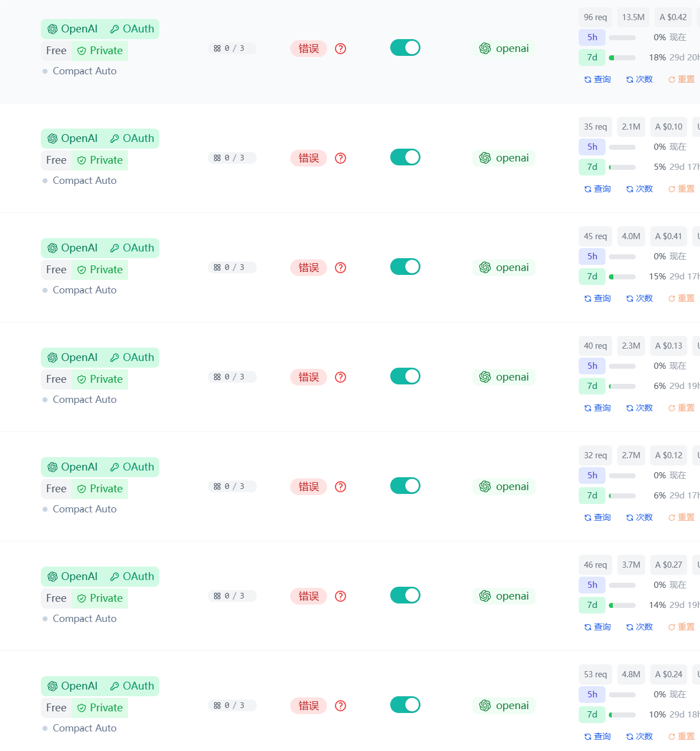700x751 pixels.
Task: Click the Private badge in the 53 req row
Action: (x=100, y=708)
